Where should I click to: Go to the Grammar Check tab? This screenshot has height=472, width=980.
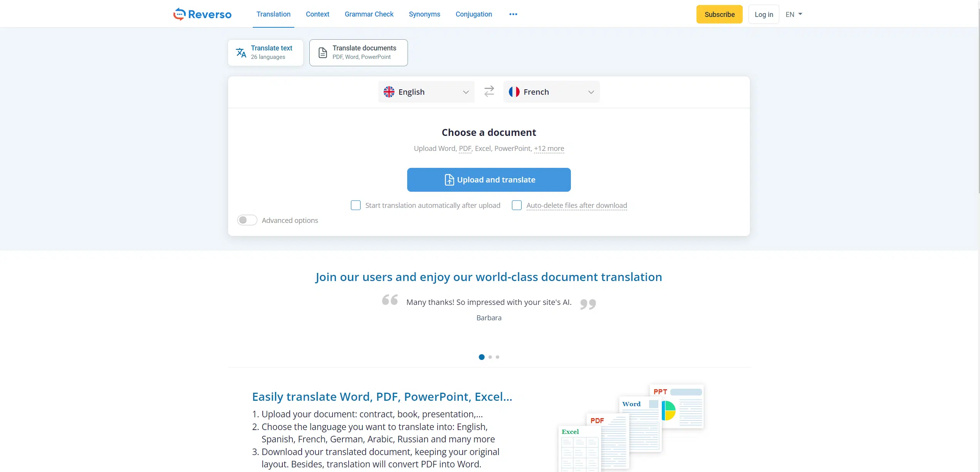(369, 14)
